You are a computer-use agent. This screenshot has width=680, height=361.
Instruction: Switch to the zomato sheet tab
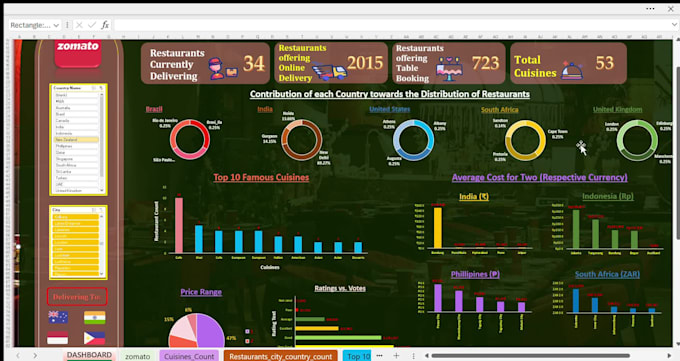[x=137, y=356]
